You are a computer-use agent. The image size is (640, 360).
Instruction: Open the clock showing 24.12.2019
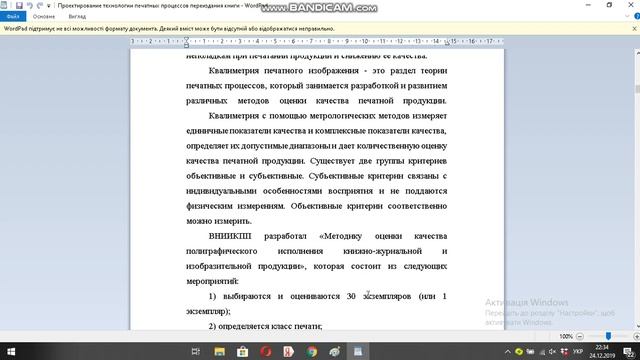coord(602,351)
